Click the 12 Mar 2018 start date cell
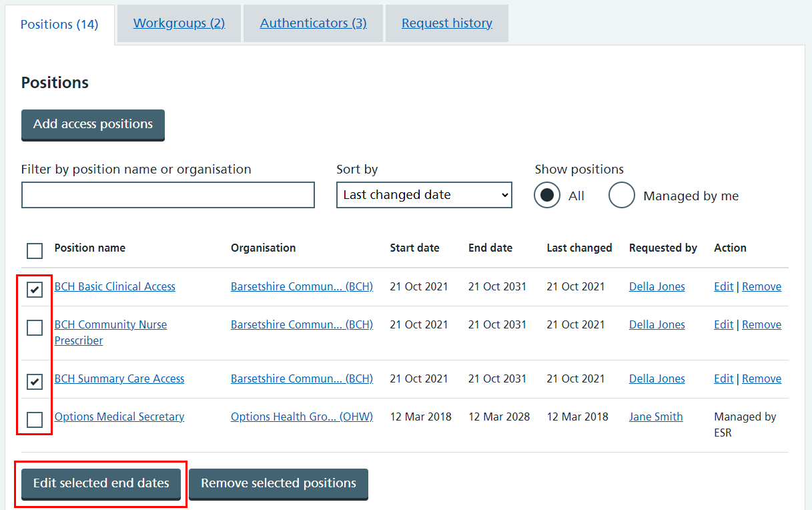 [x=420, y=417]
